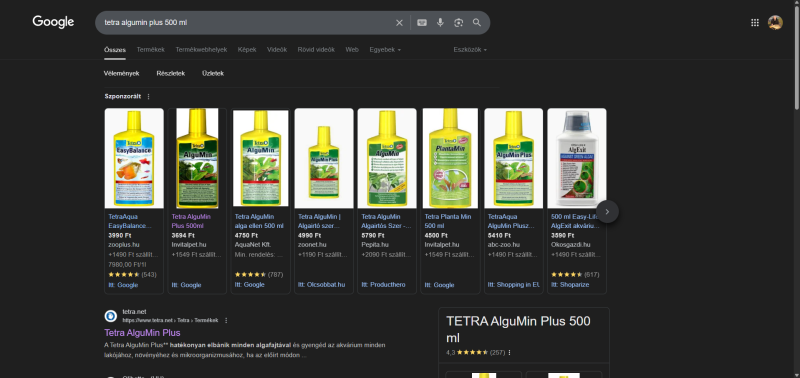Click the 4750 Ft price

pyautogui.click(x=246, y=236)
